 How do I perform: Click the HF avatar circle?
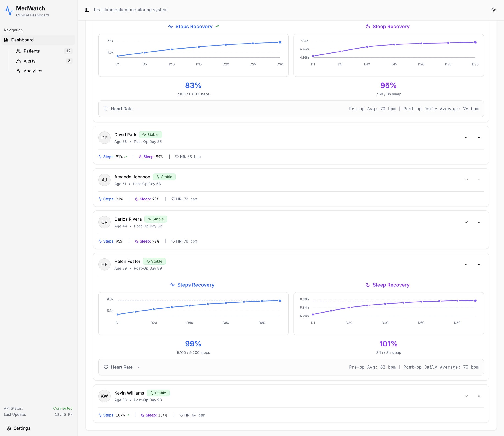click(104, 264)
